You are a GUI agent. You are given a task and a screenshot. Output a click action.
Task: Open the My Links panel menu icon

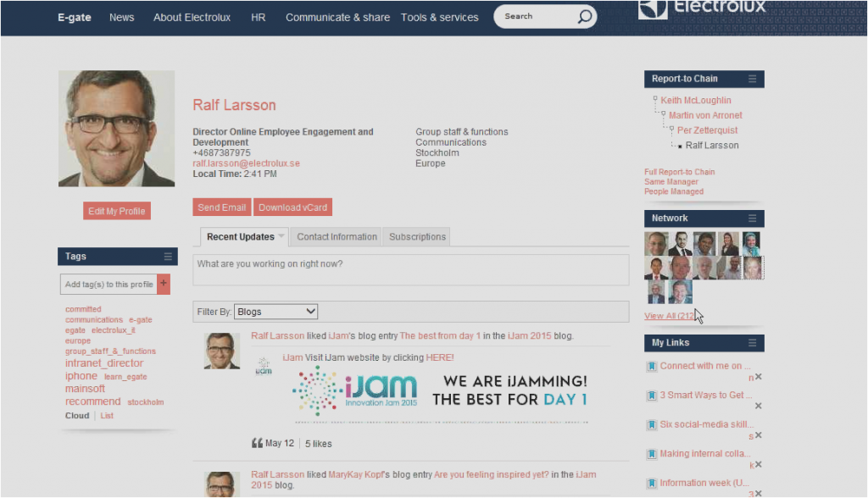[752, 343]
